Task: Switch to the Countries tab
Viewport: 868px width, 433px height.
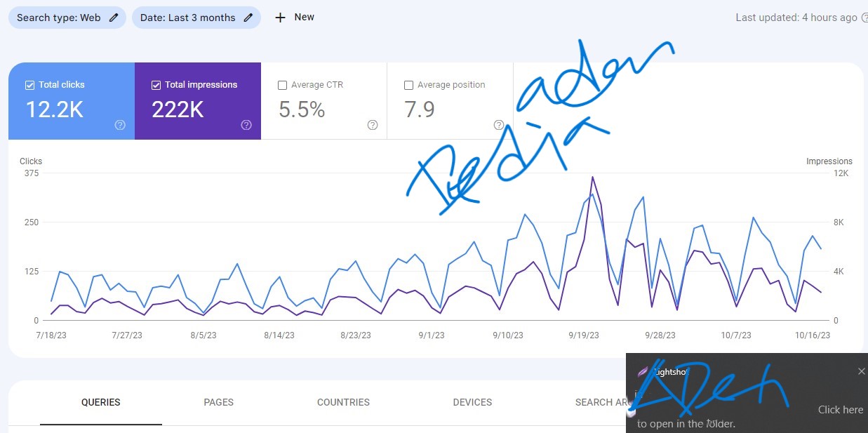Action: (x=343, y=402)
